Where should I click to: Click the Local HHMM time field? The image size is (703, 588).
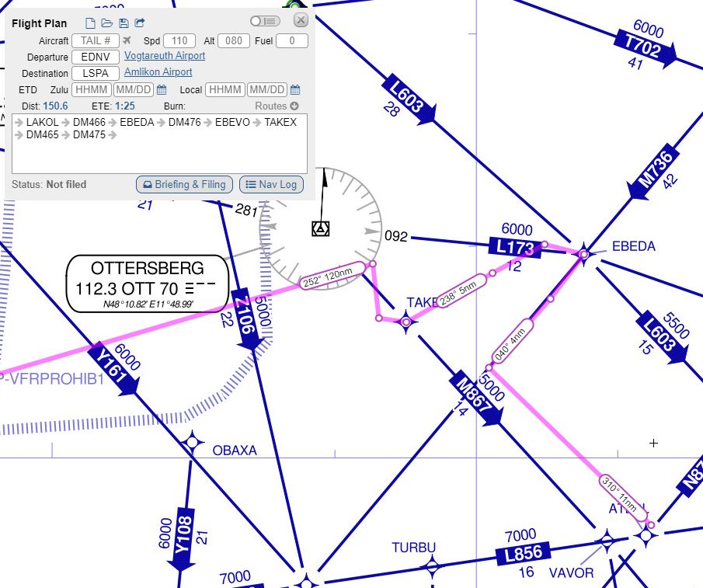pos(225,89)
